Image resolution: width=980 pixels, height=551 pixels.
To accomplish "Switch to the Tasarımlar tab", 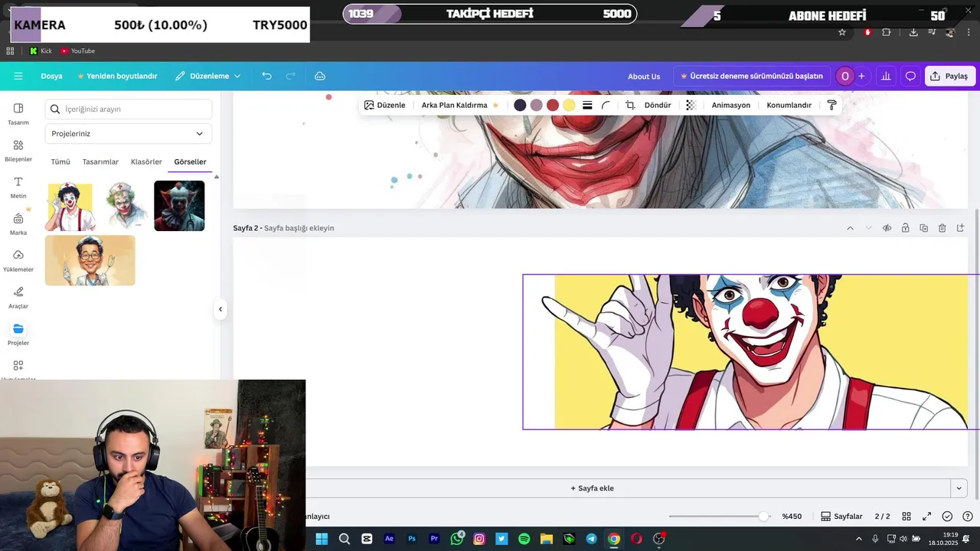I will (100, 161).
